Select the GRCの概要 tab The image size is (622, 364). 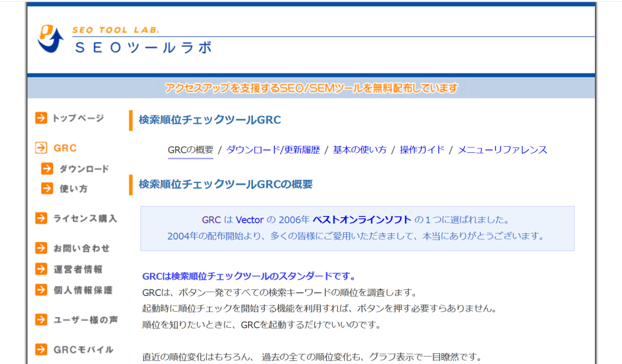tap(190, 150)
